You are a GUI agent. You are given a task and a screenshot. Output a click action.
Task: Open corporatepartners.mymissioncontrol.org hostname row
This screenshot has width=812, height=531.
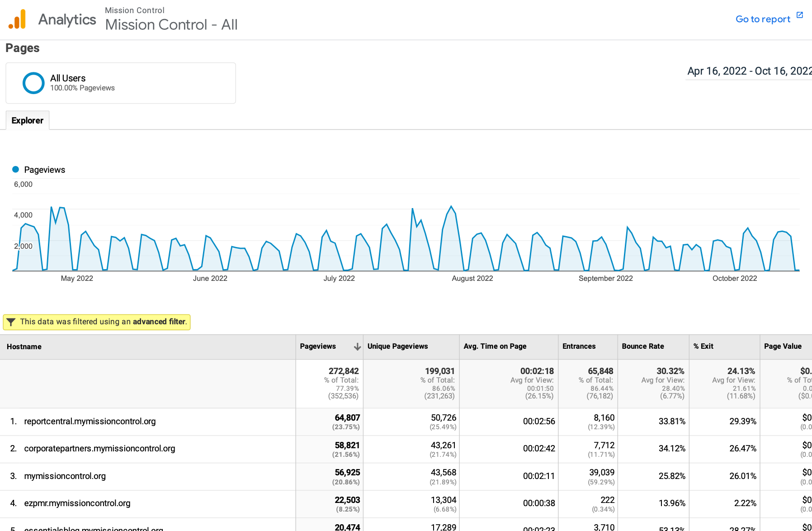[99, 448]
